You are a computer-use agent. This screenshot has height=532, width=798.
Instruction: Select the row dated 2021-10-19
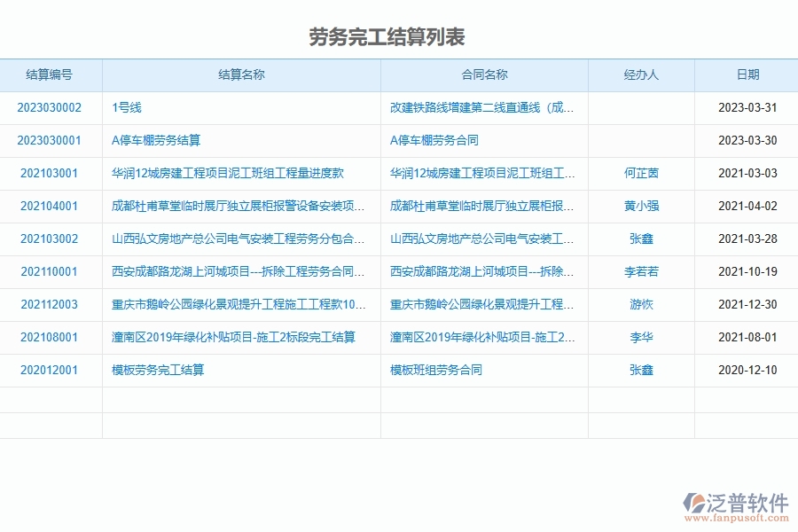tap(355, 271)
